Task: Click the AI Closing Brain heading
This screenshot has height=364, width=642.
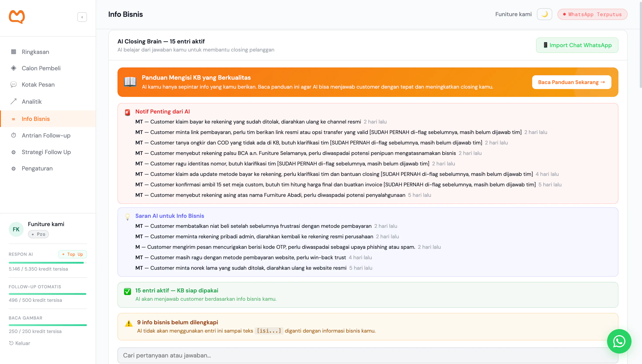Action: pos(161,41)
